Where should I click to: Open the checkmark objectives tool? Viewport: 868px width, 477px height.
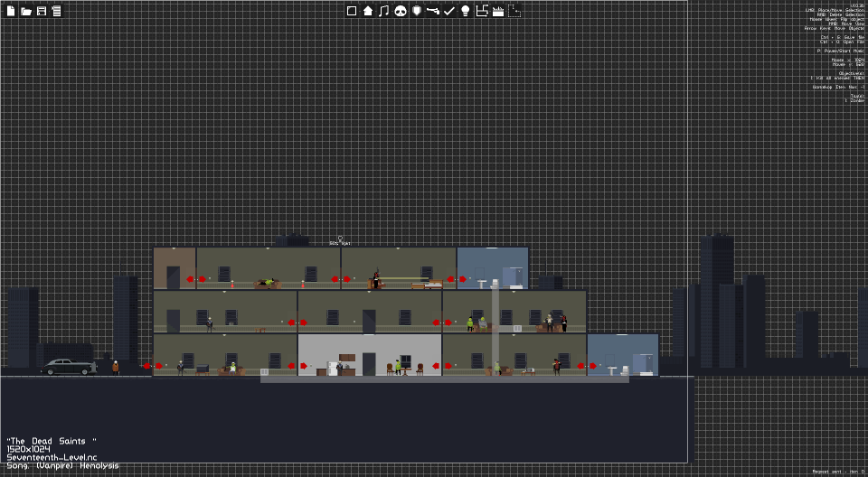449,11
